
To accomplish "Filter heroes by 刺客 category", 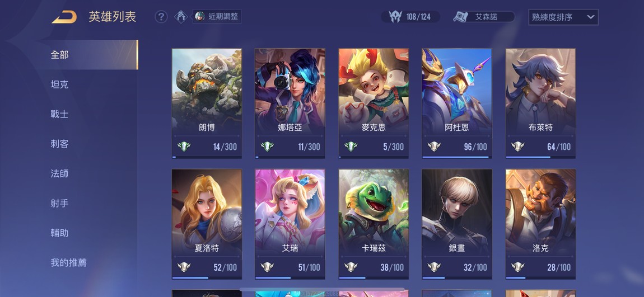I will point(59,144).
